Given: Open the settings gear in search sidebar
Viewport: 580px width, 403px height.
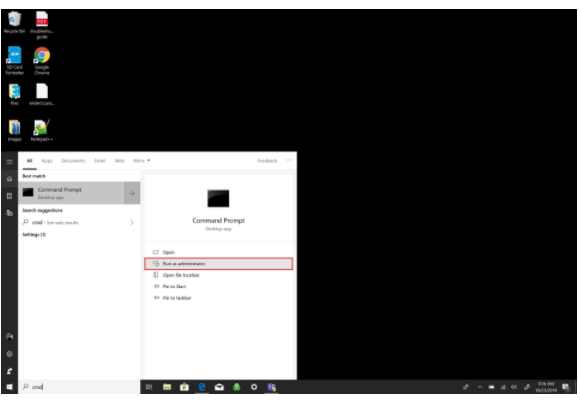Looking at the screenshot, I should point(10,354).
